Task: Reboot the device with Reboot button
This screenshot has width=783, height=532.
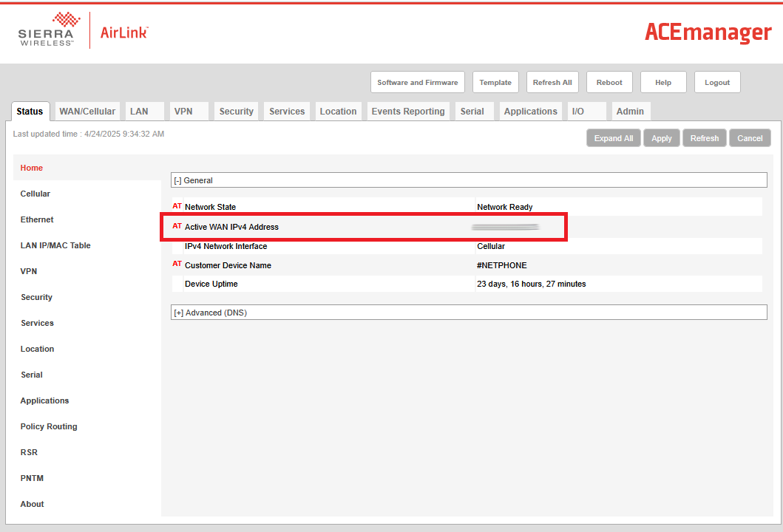Action: pyautogui.click(x=609, y=82)
